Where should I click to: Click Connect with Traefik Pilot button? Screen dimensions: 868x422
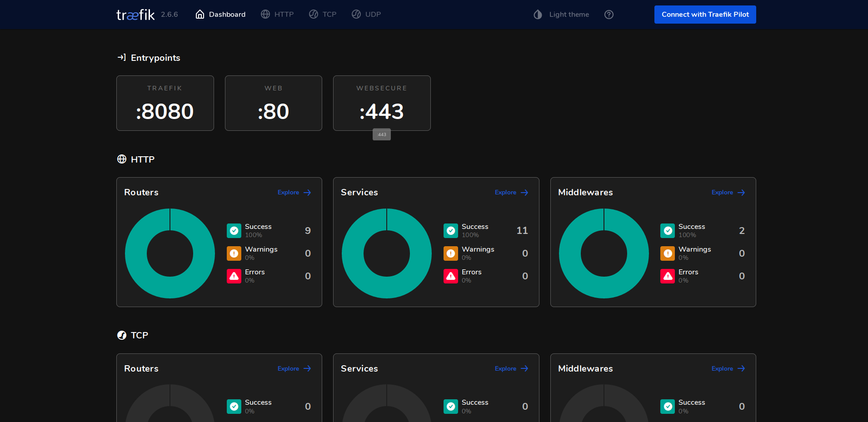click(x=705, y=15)
